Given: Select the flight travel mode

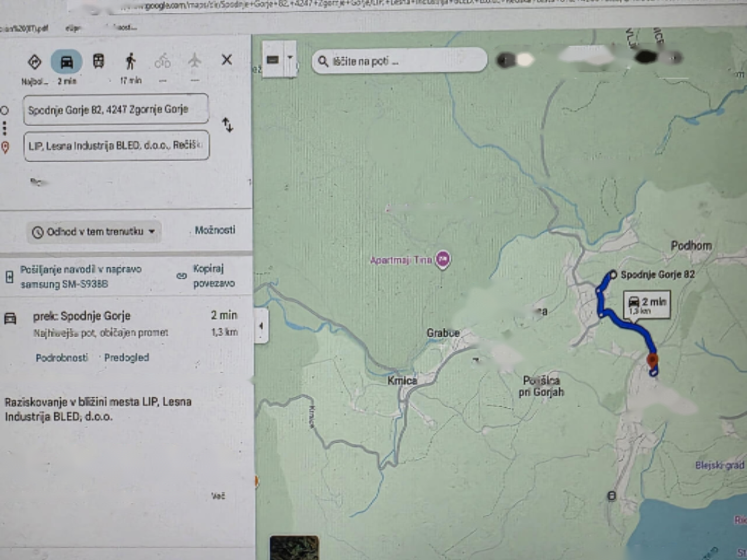Looking at the screenshot, I should pyautogui.click(x=194, y=61).
